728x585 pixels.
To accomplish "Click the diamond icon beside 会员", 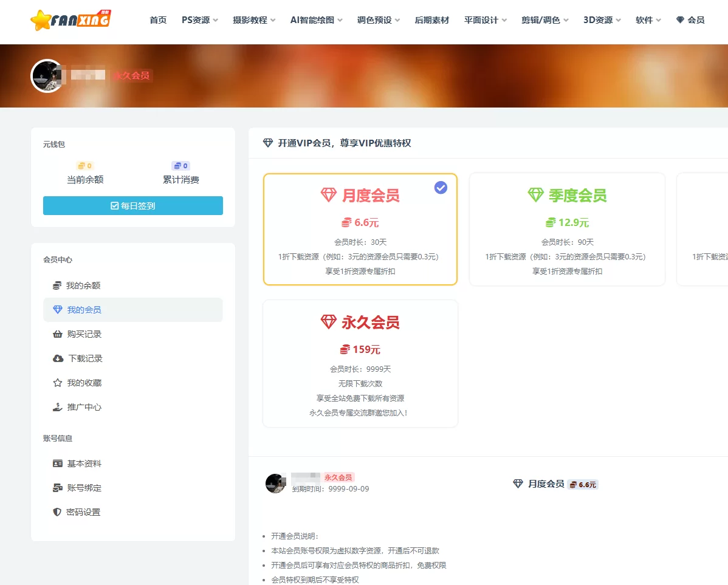I will point(680,20).
